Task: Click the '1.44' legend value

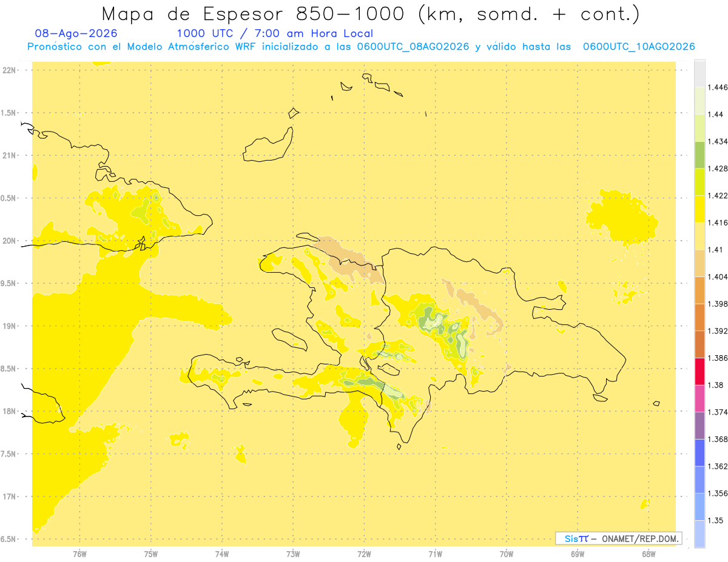Action: point(715,115)
